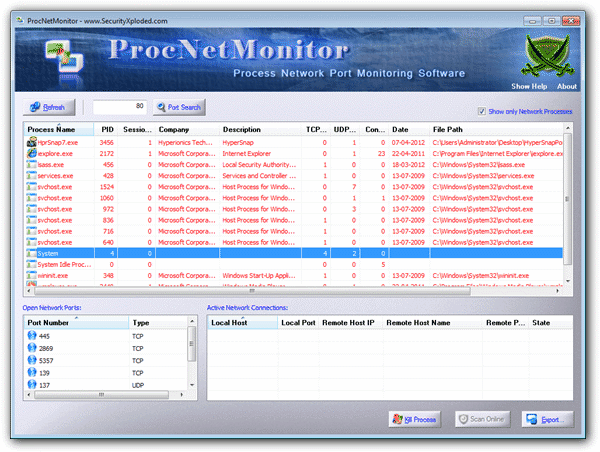The width and height of the screenshot is (600, 452).
Task: Click globe icon for port 139
Action: pyautogui.click(x=32, y=372)
